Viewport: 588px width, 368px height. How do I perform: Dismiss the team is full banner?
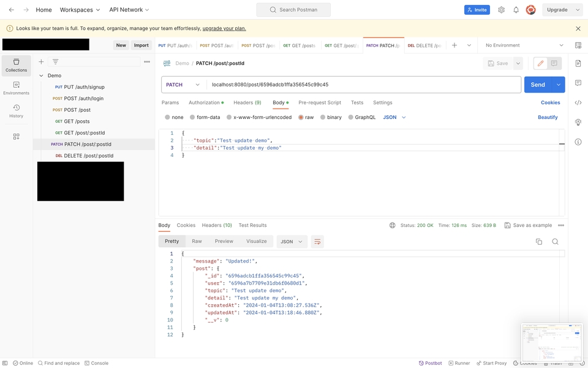578,29
